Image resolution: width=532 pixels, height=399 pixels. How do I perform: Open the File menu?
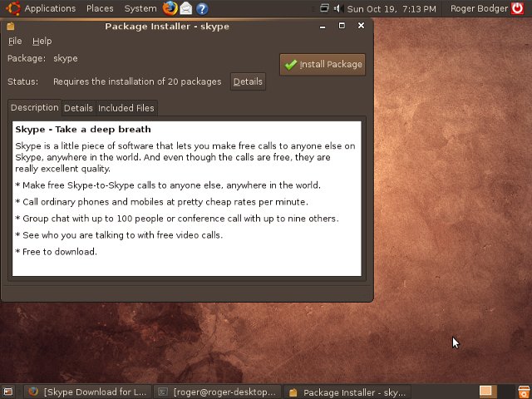point(15,41)
